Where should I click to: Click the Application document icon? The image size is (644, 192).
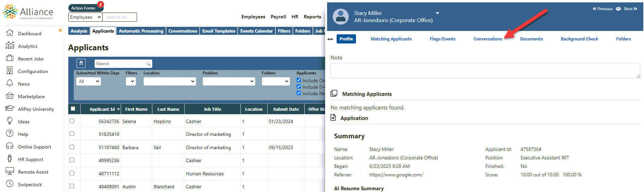[x=333, y=118]
